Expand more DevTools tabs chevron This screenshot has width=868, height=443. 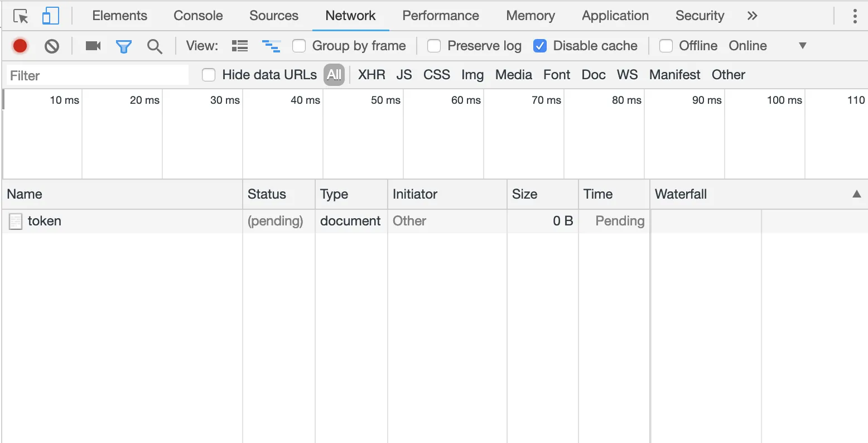tap(752, 16)
